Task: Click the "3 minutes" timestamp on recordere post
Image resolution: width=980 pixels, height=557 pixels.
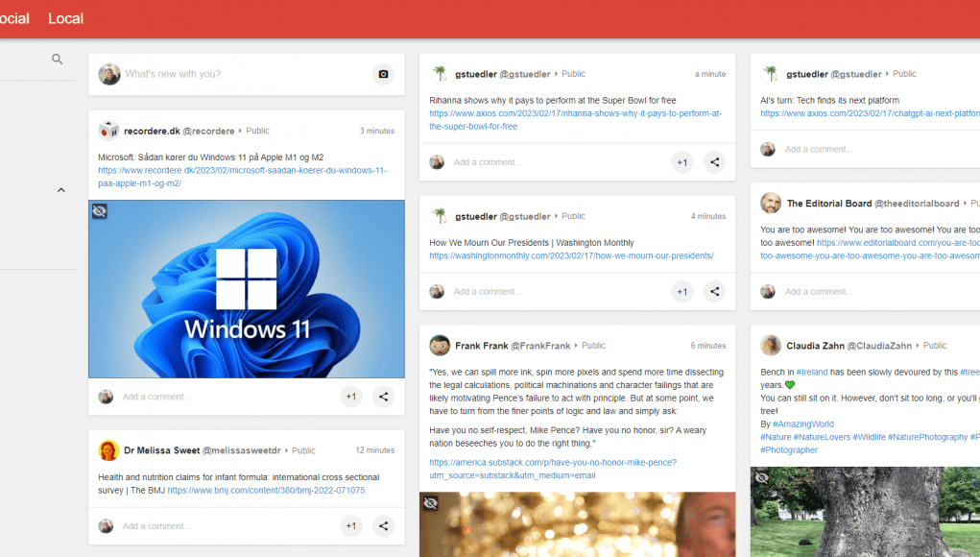Action: pos(377,132)
